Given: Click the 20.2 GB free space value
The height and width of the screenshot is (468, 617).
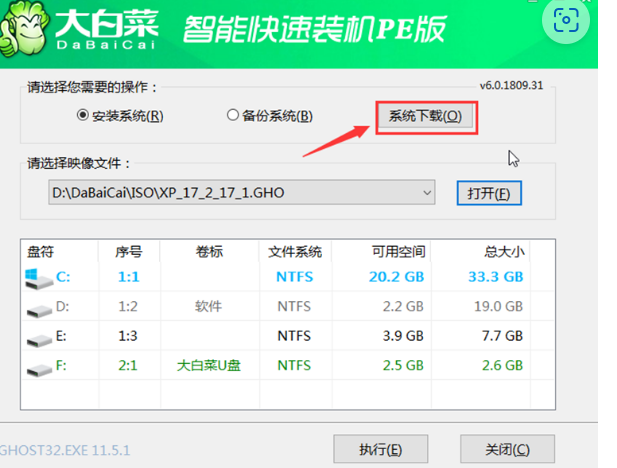Looking at the screenshot, I should (x=396, y=277).
